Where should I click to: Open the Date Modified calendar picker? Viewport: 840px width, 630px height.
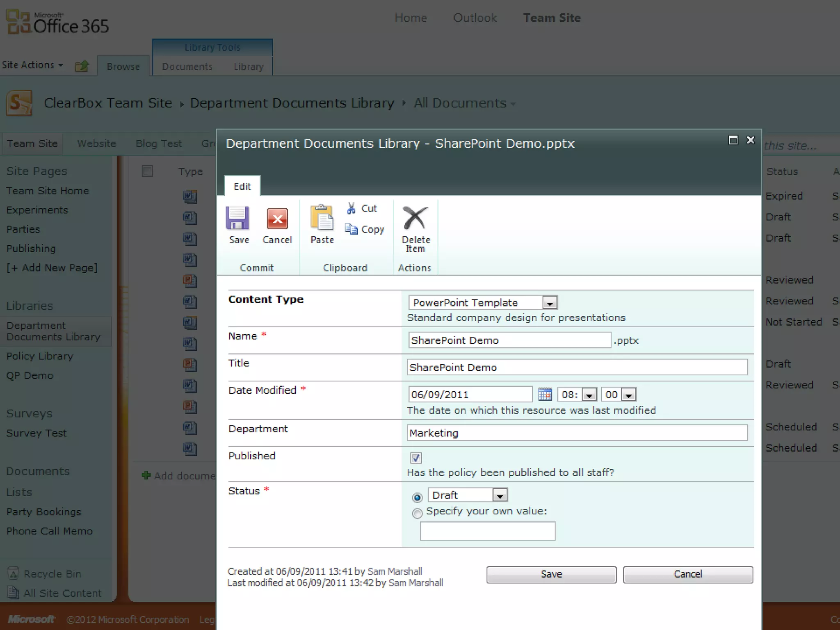(x=545, y=394)
